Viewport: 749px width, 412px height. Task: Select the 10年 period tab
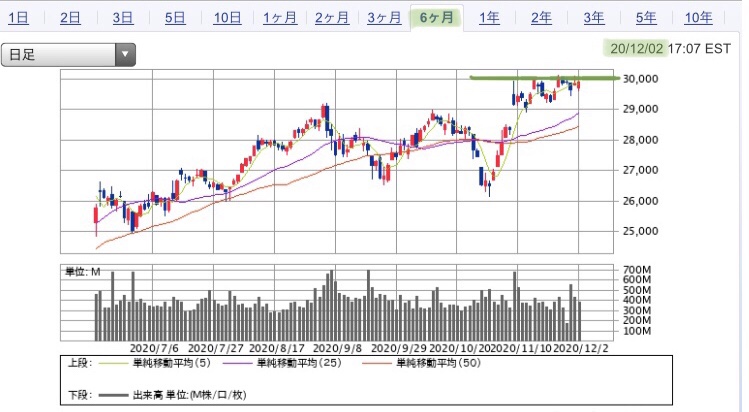(x=698, y=18)
